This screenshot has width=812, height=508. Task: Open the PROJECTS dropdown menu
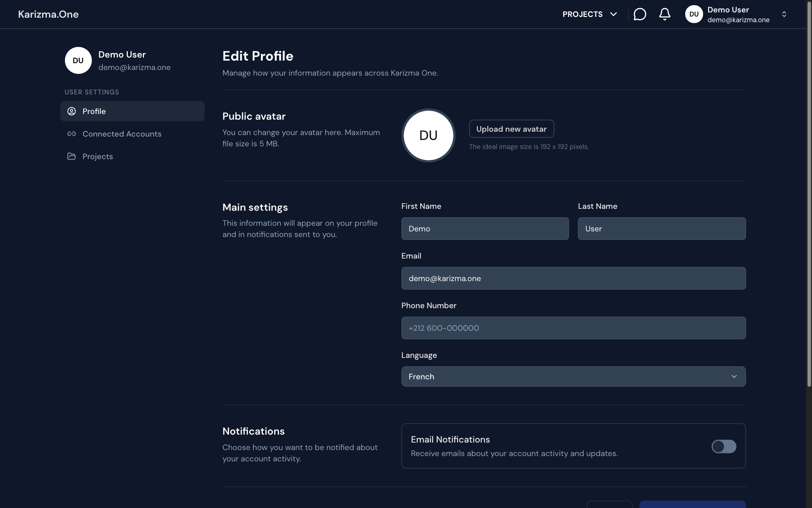[589, 14]
